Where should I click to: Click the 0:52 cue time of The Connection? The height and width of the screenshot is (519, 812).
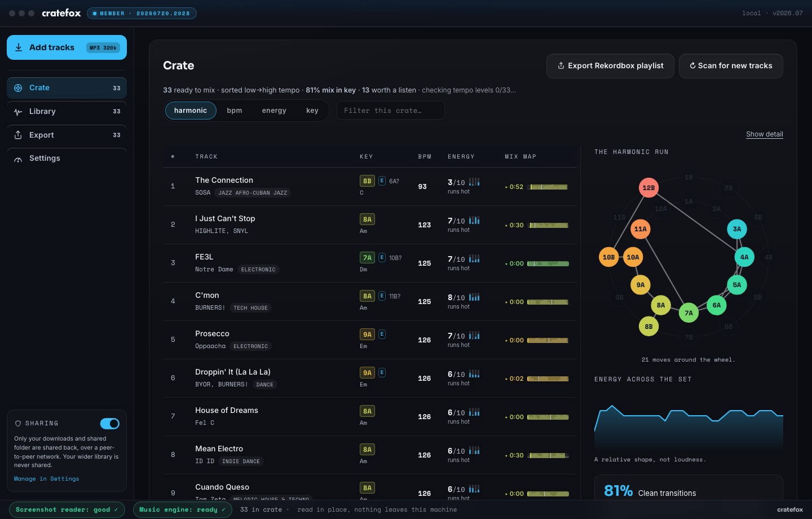coord(514,187)
